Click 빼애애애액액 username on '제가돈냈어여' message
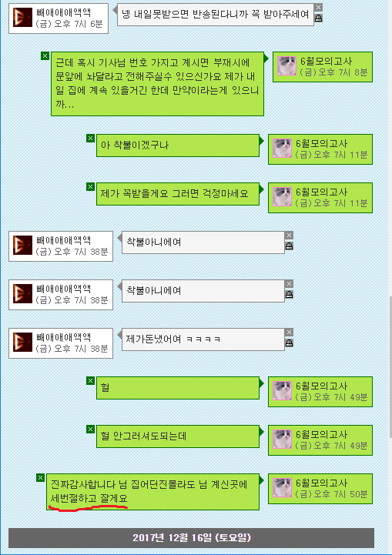This screenshot has width=392, height=555. (63, 337)
